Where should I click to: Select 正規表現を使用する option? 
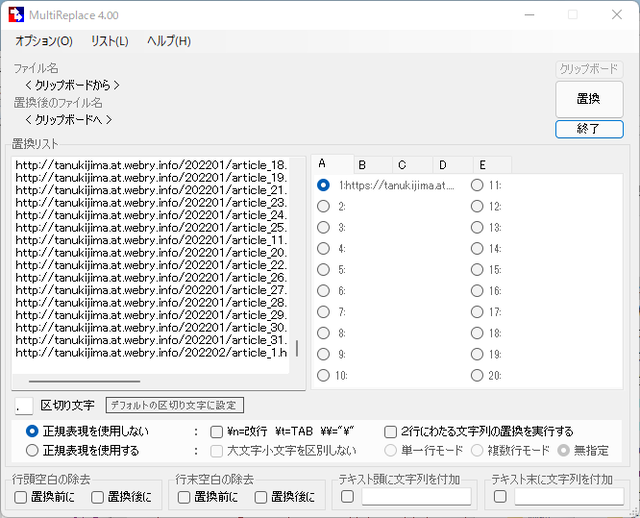click(32, 451)
